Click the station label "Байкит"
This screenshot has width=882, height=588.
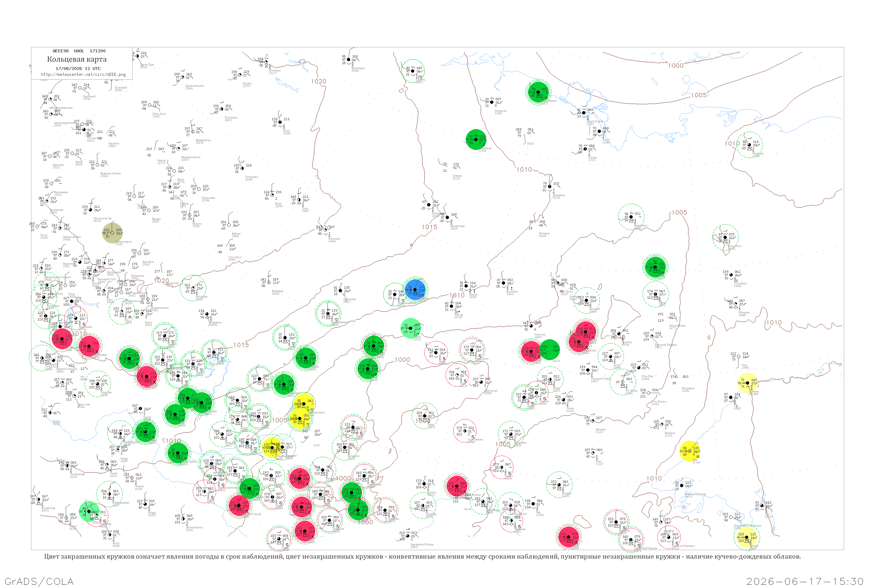(236, 234)
